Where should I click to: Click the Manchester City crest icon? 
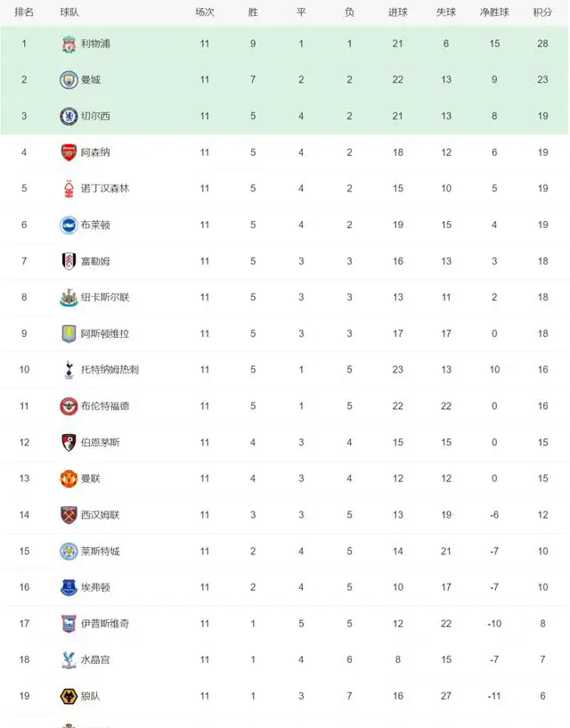coord(69,80)
